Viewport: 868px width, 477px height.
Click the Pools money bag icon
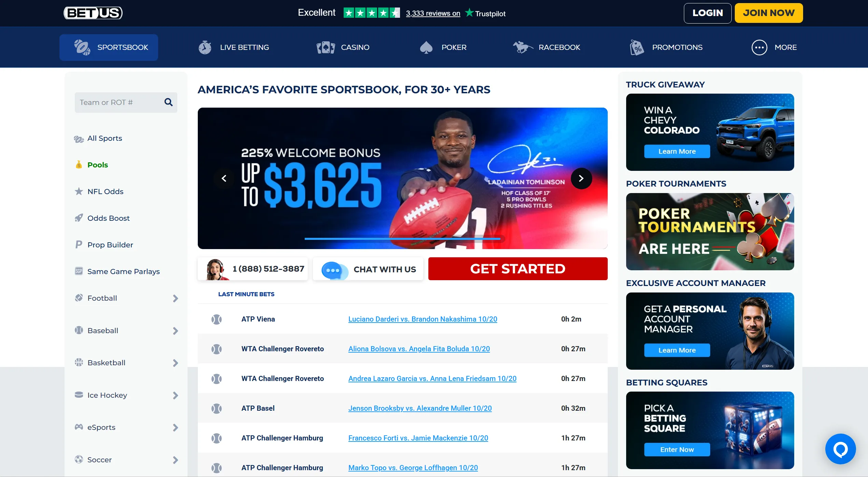click(x=79, y=165)
